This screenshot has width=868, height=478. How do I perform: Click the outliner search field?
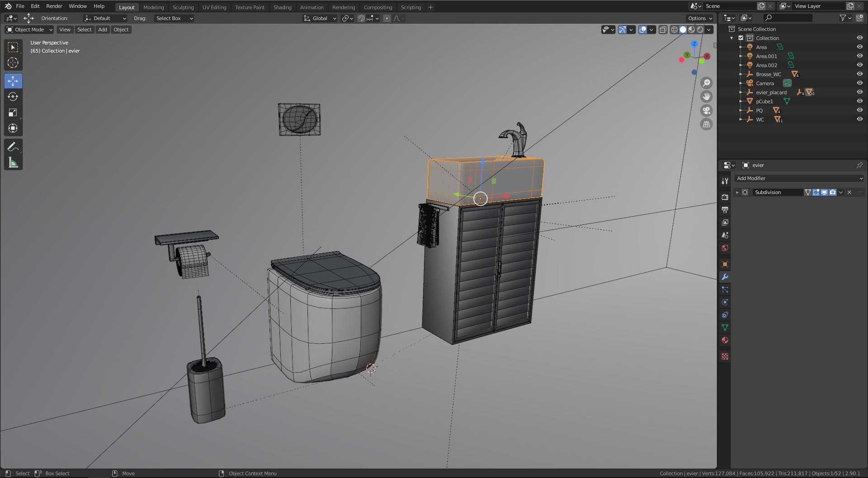(788, 18)
